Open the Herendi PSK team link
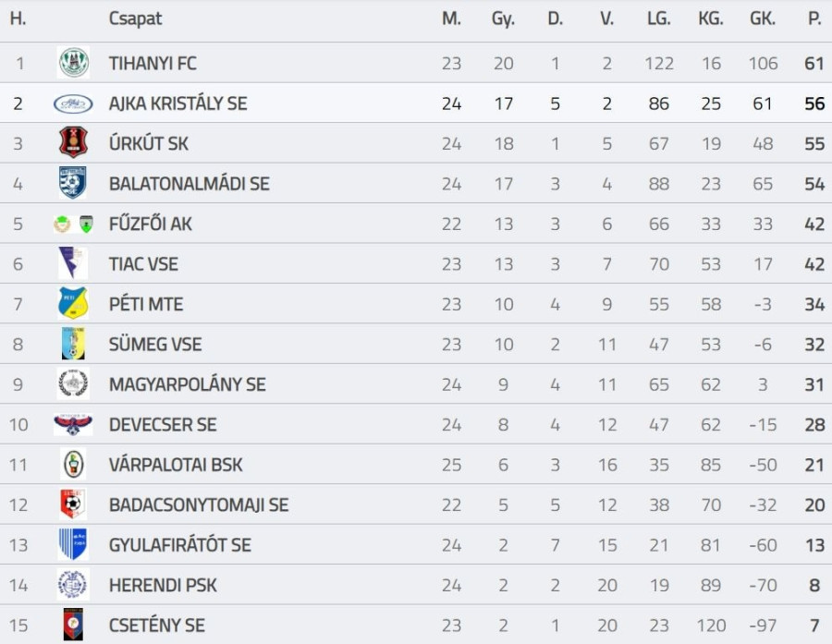This screenshot has width=832, height=644. click(x=163, y=585)
